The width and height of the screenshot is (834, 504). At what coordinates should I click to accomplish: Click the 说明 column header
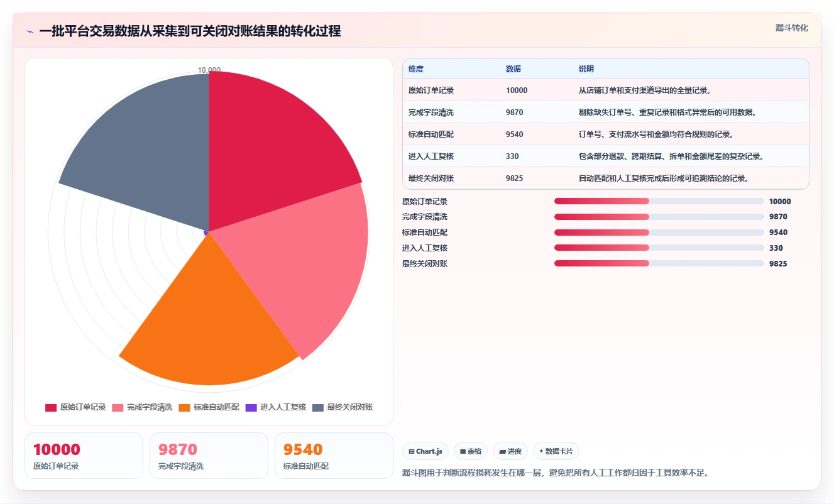pos(586,69)
